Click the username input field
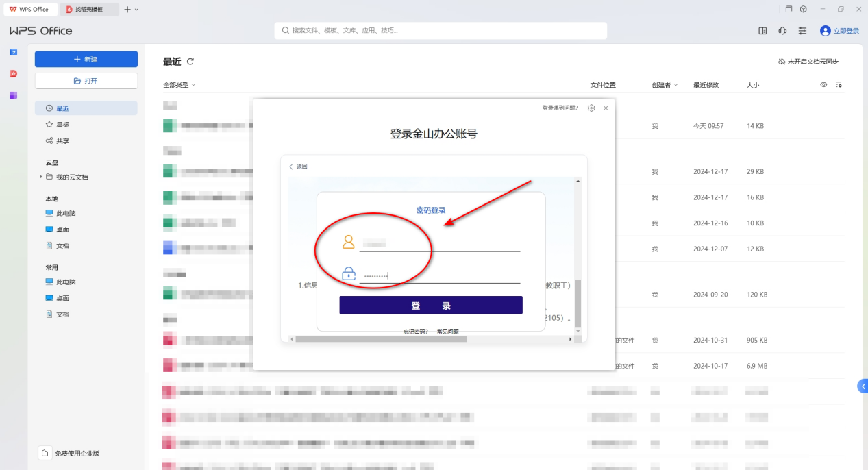Image resolution: width=868 pixels, height=470 pixels. 440,243
